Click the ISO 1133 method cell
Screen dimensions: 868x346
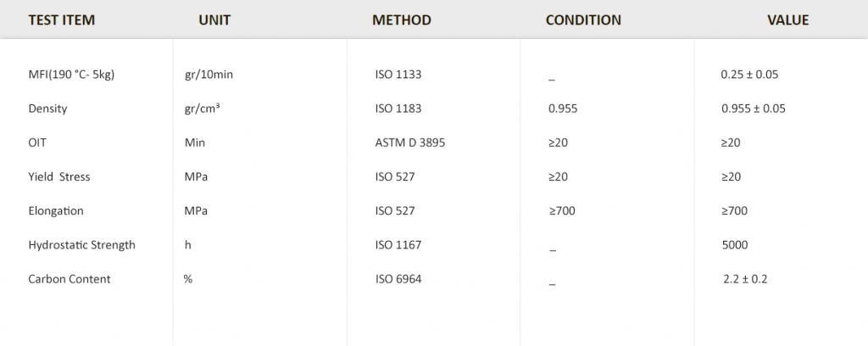[x=398, y=75]
